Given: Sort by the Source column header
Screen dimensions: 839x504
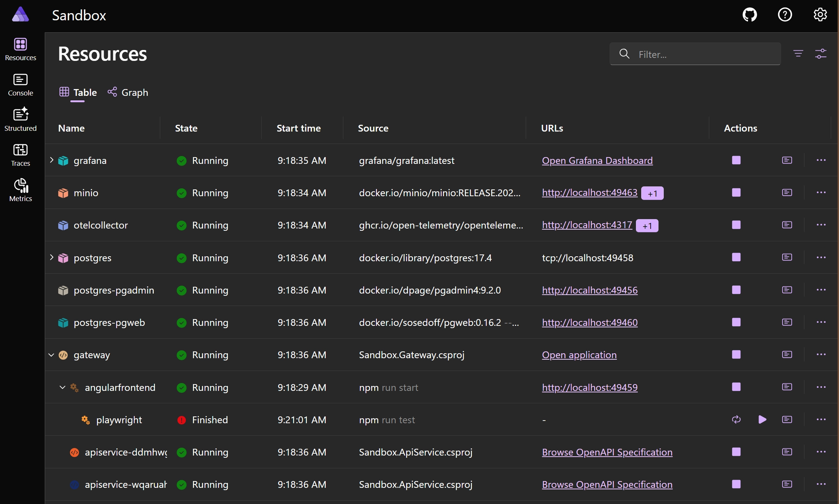Looking at the screenshot, I should pos(373,128).
